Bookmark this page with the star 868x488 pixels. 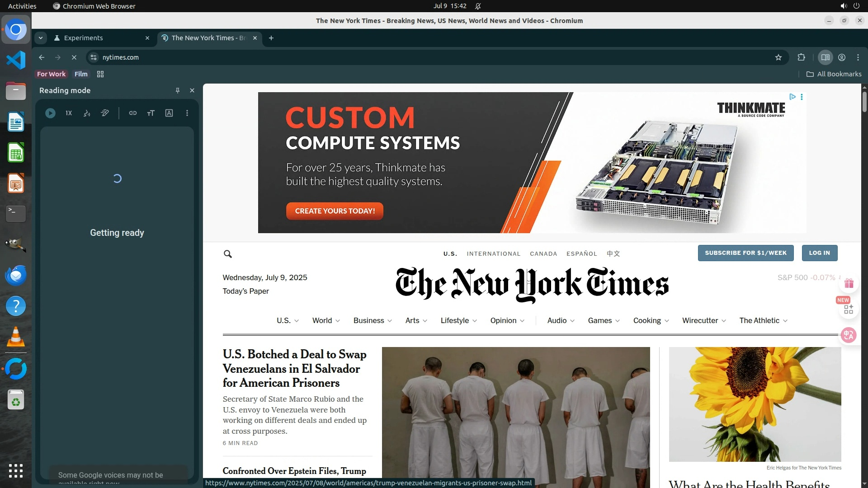(x=778, y=57)
